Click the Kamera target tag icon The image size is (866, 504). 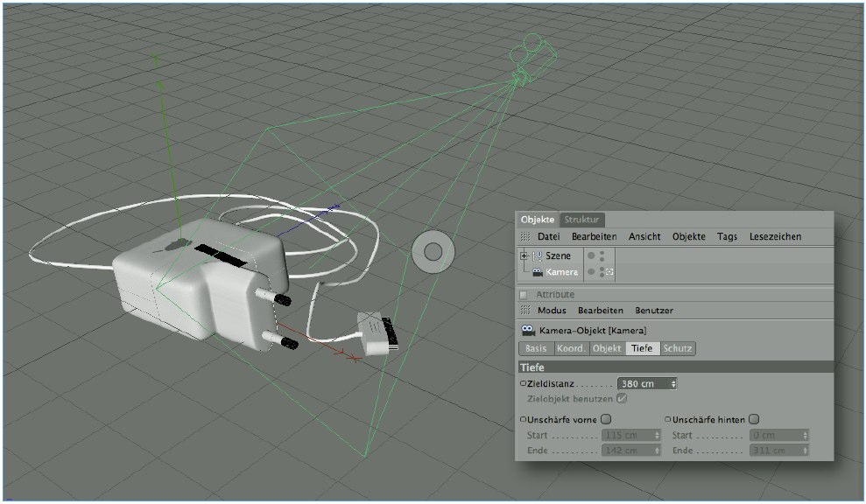point(609,271)
